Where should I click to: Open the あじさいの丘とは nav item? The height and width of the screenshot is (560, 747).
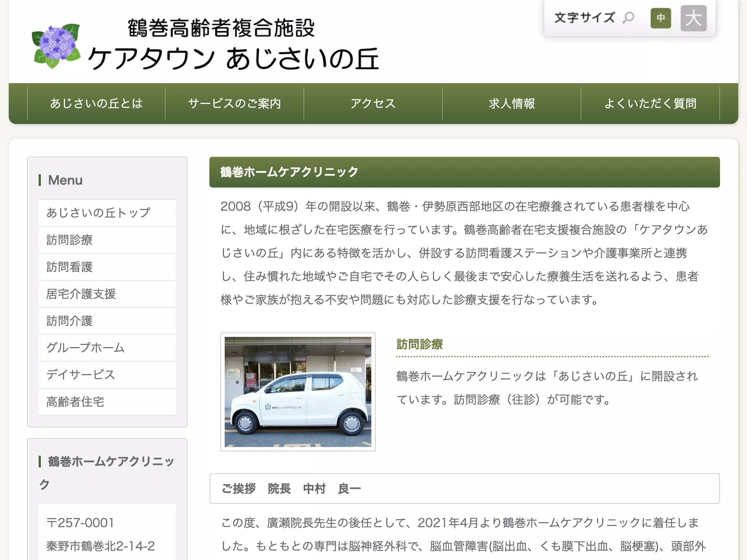coord(96,104)
